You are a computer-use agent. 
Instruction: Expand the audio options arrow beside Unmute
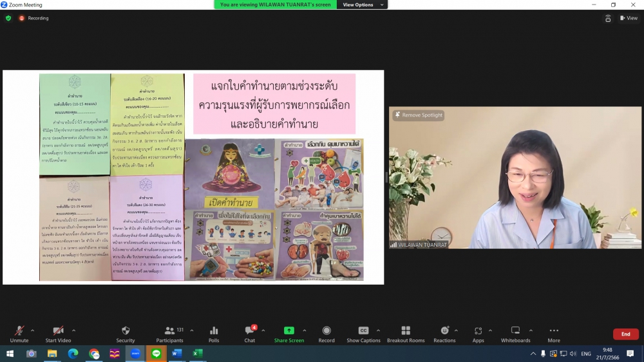(33, 330)
